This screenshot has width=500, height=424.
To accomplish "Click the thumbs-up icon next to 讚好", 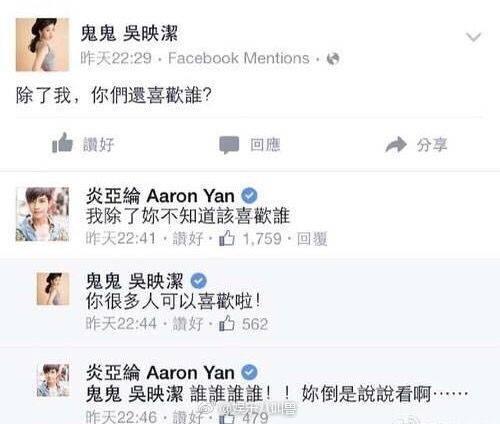I will [x=62, y=143].
